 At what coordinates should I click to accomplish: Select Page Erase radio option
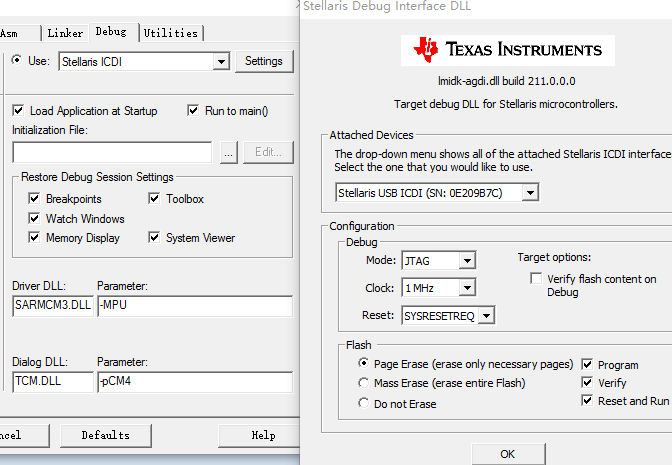click(x=363, y=363)
